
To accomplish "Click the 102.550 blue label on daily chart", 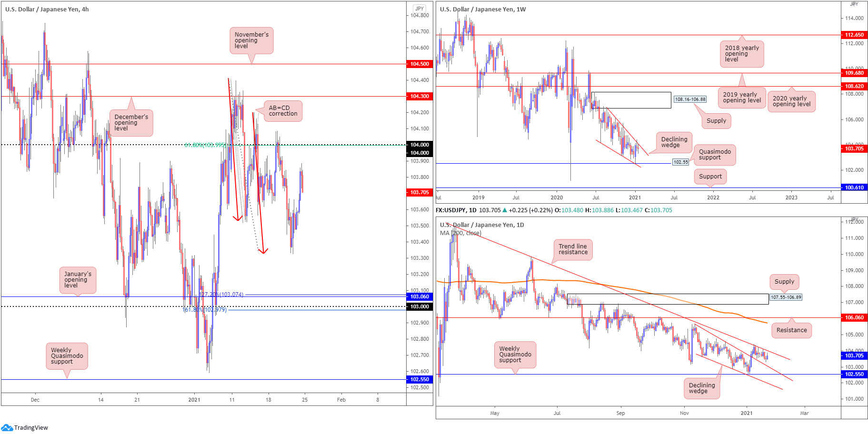I will tap(854, 374).
